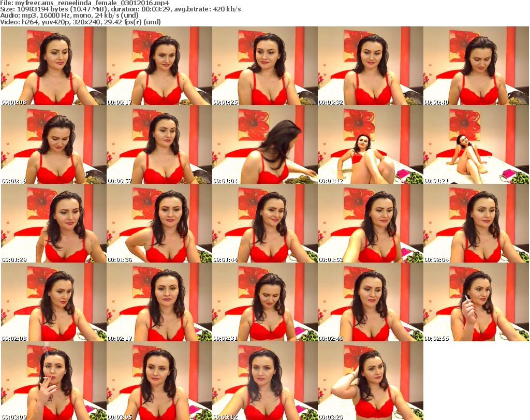
Task: Select the thumbnail timestamped 00:00:17
Action: [159, 66]
